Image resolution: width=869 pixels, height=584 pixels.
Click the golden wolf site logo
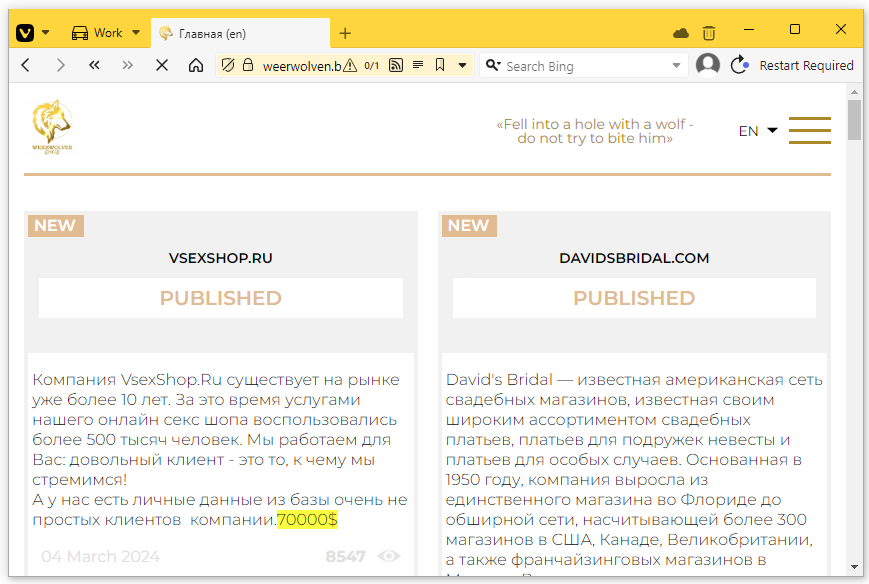[x=52, y=127]
